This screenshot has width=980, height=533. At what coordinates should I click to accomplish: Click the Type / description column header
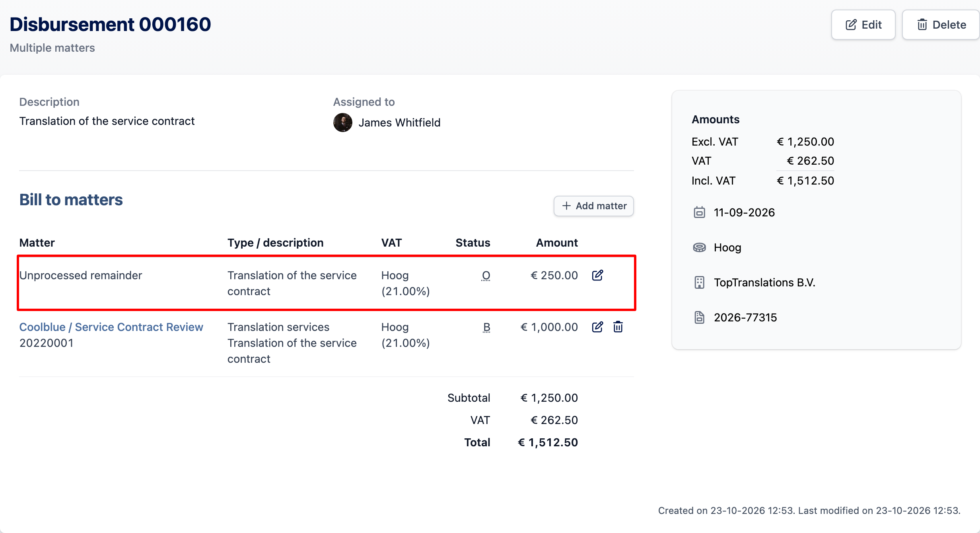coord(275,243)
